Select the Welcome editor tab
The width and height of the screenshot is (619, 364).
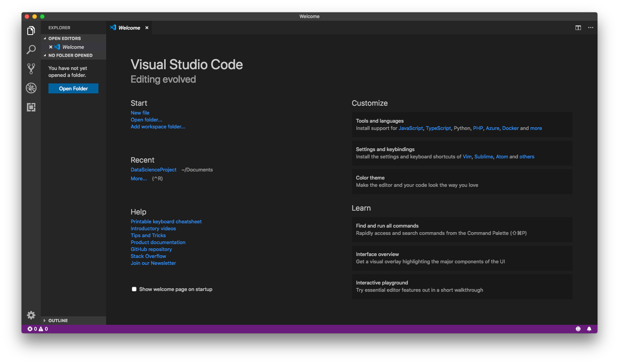(129, 28)
